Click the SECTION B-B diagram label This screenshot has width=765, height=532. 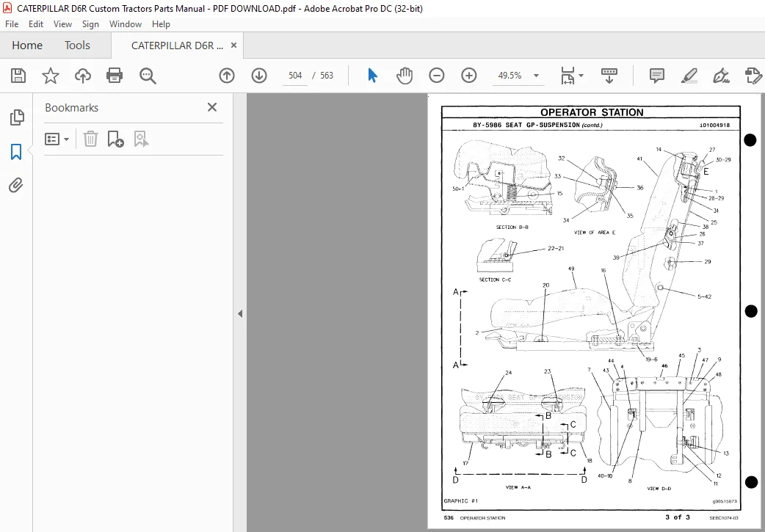tap(512, 227)
